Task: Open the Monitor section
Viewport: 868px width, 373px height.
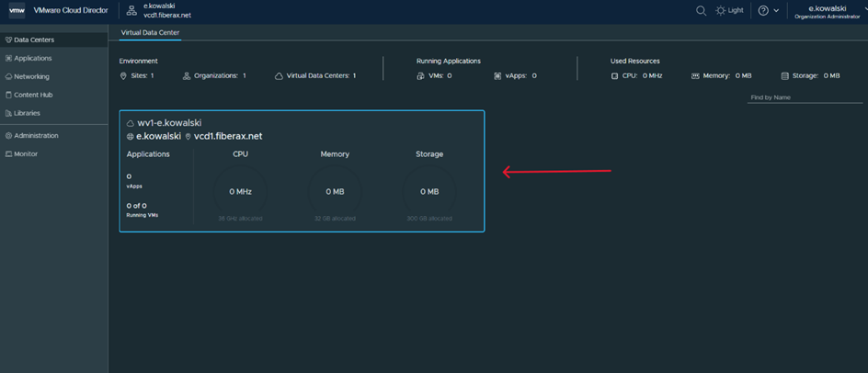Action: tap(26, 154)
